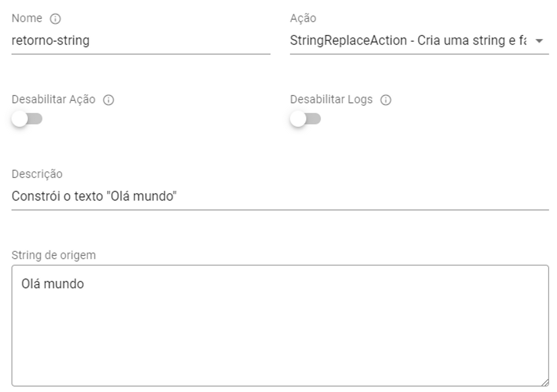The image size is (557, 392).
Task: Click the Descrição label
Action: tap(37, 174)
